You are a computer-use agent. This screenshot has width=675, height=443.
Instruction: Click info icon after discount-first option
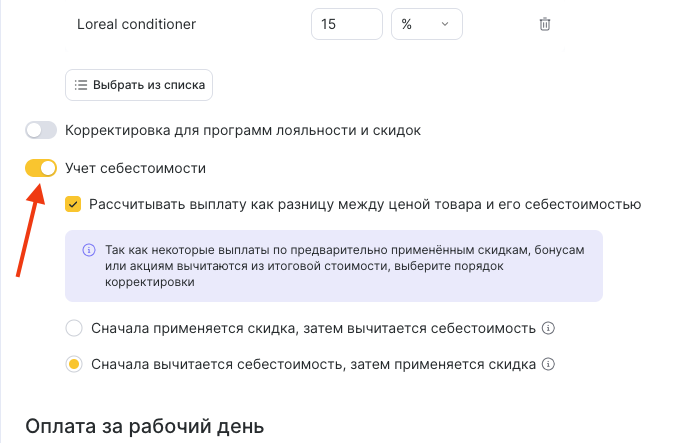click(x=548, y=328)
